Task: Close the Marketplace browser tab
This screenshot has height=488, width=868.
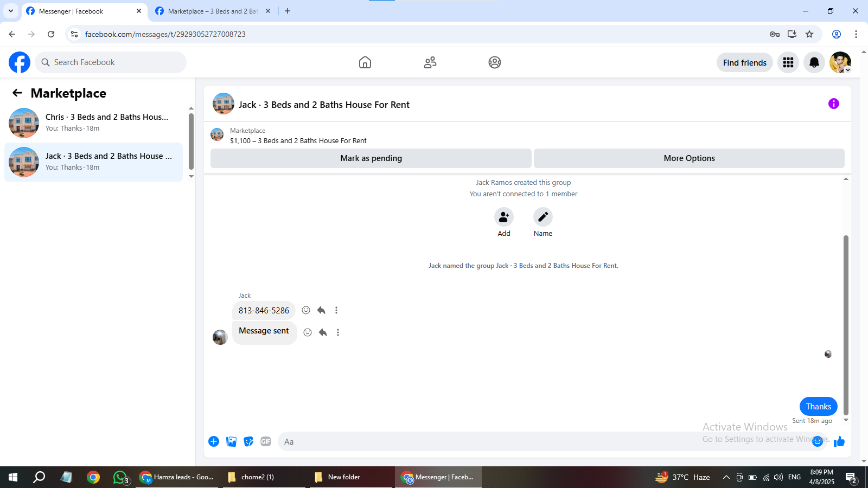Action: tap(268, 11)
